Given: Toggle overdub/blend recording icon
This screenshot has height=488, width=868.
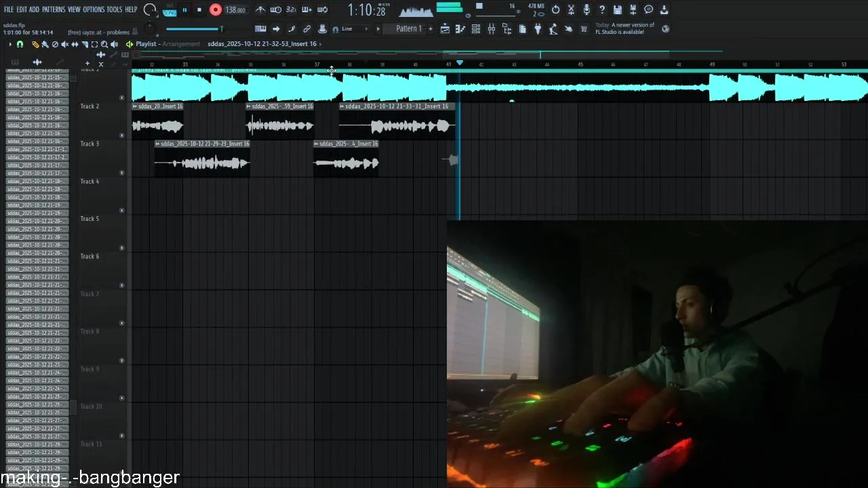Looking at the screenshot, I should 307,10.
